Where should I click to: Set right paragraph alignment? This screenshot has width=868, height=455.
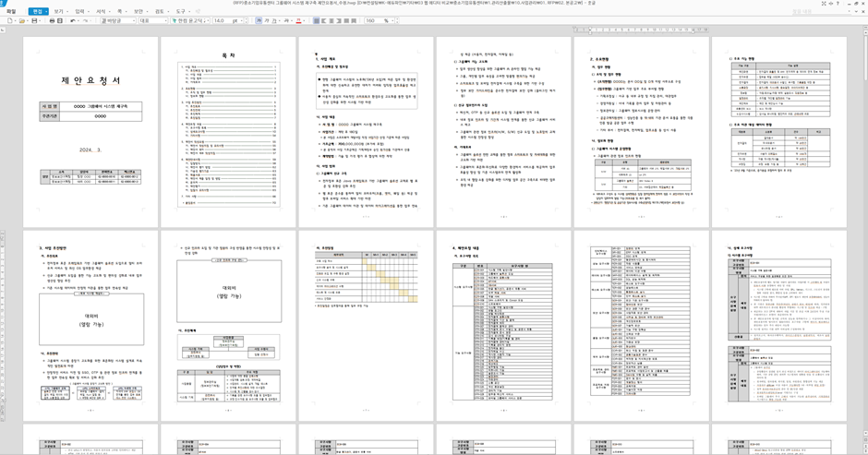(338, 20)
